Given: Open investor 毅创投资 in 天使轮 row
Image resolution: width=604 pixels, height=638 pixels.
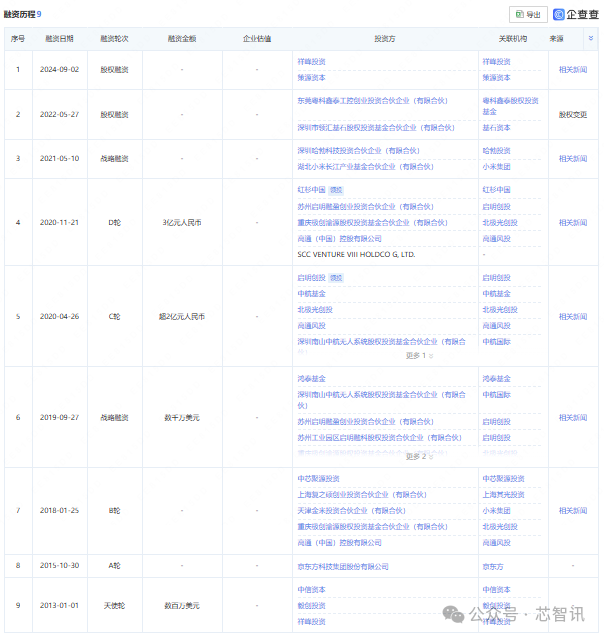Looking at the screenshot, I should [311, 605].
